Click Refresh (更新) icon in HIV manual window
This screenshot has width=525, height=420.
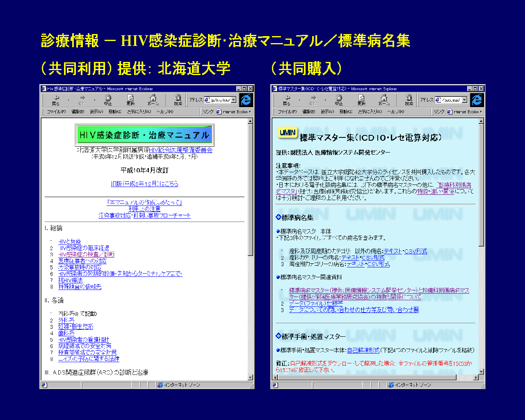[130, 100]
